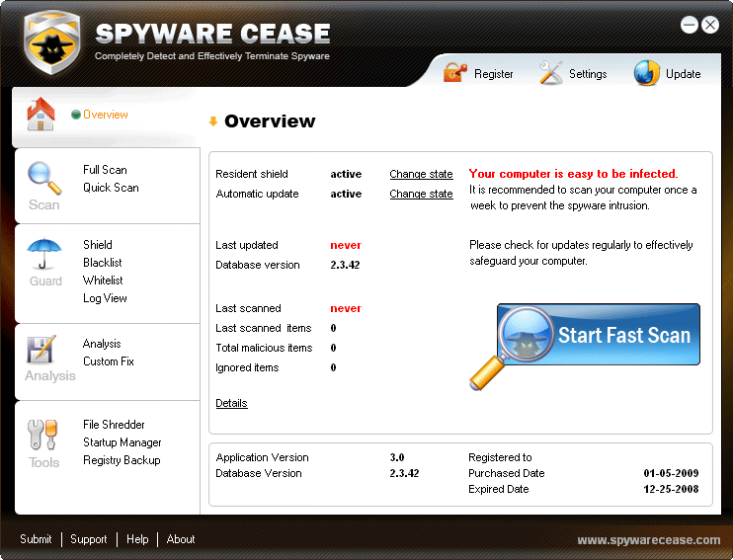Click the Registered to label
Screen dimensions: 733x560
[x=500, y=457]
